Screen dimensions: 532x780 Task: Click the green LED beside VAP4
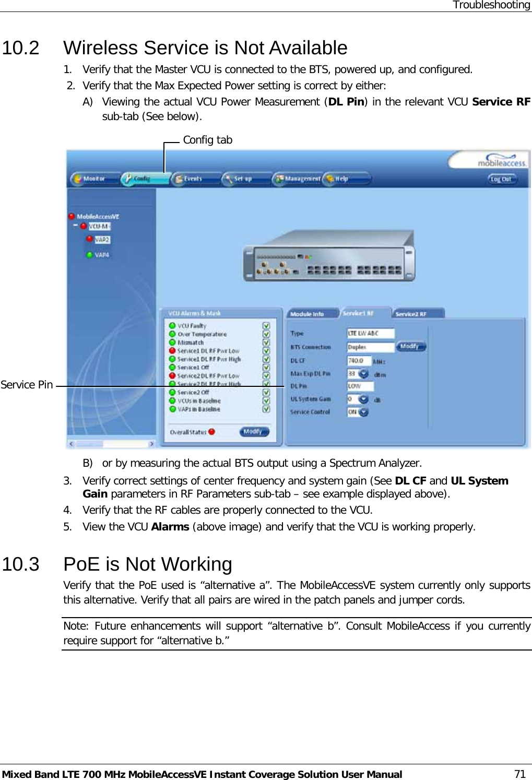(89, 255)
